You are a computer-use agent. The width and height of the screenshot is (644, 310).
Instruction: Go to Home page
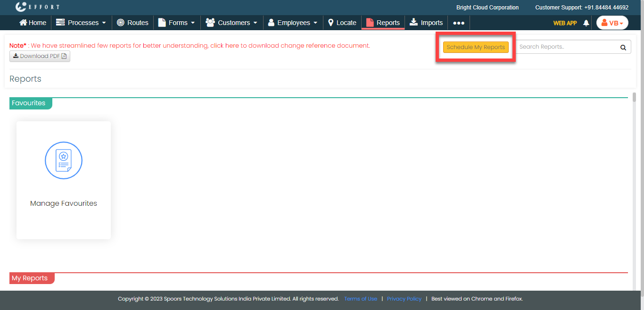[33, 23]
